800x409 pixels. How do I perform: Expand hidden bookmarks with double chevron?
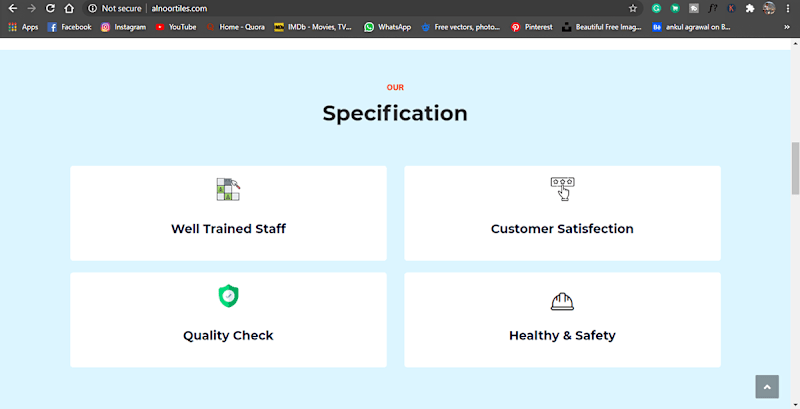coord(787,27)
